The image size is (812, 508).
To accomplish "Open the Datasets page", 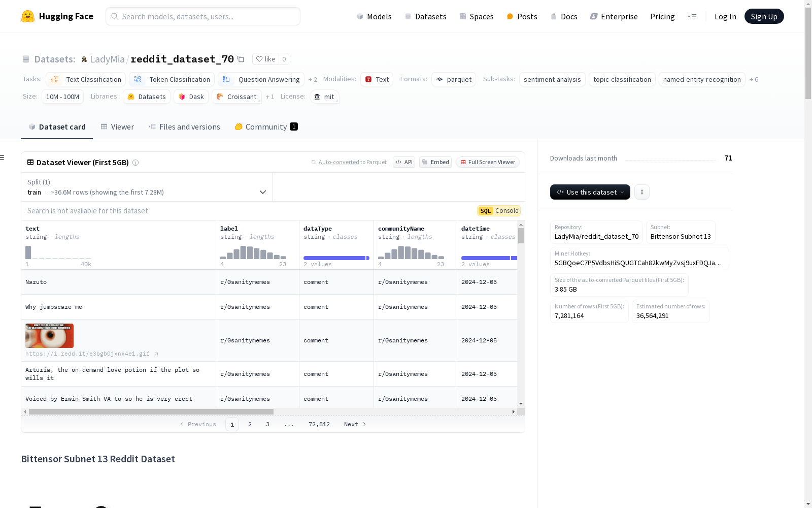I will coord(425,16).
